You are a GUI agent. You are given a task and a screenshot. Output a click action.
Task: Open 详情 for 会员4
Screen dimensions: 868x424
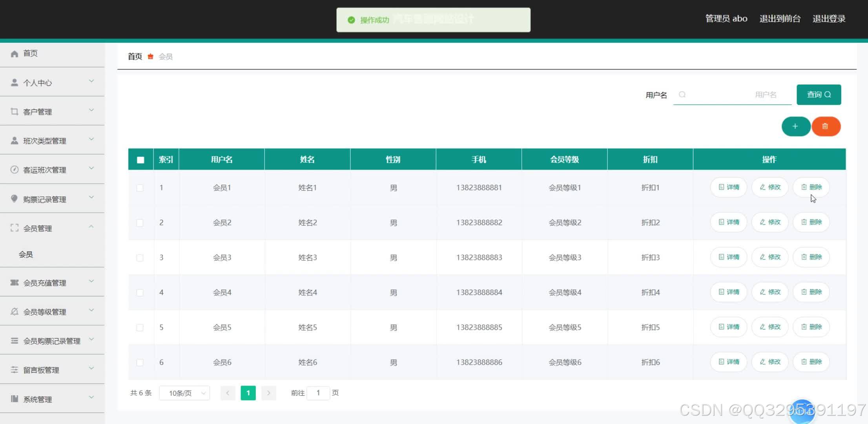pos(729,292)
